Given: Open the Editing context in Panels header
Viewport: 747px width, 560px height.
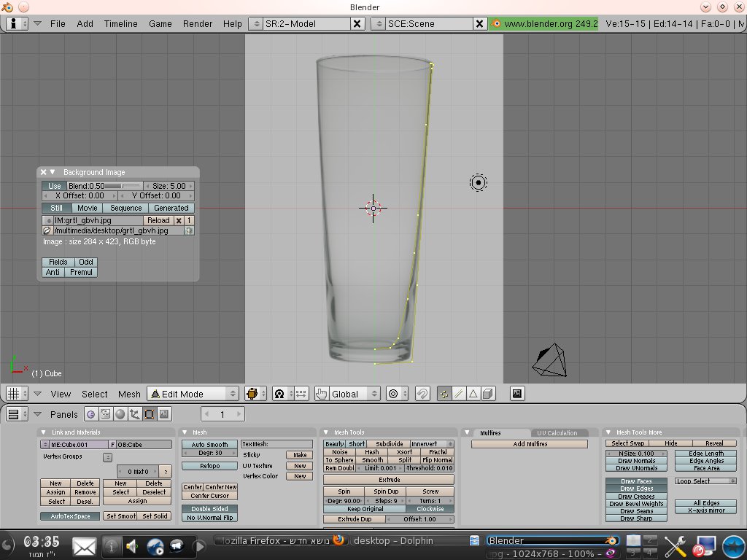Looking at the screenshot, I should click(149, 414).
